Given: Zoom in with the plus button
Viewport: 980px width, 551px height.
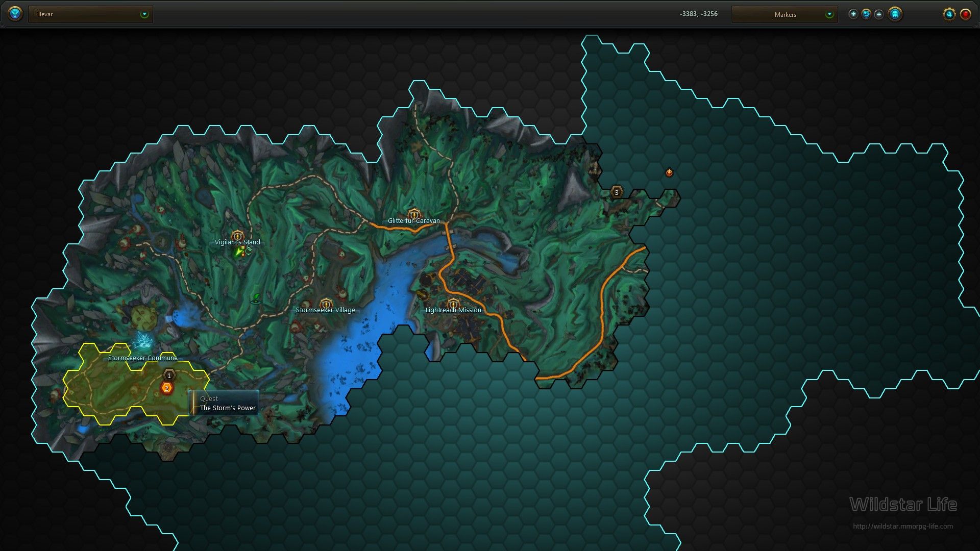Looking at the screenshot, I should pos(853,14).
